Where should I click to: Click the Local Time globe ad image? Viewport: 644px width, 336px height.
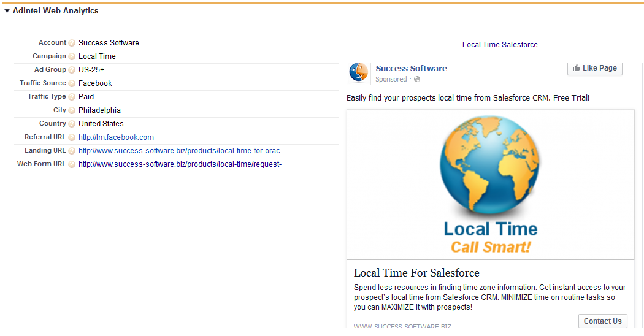(491, 185)
